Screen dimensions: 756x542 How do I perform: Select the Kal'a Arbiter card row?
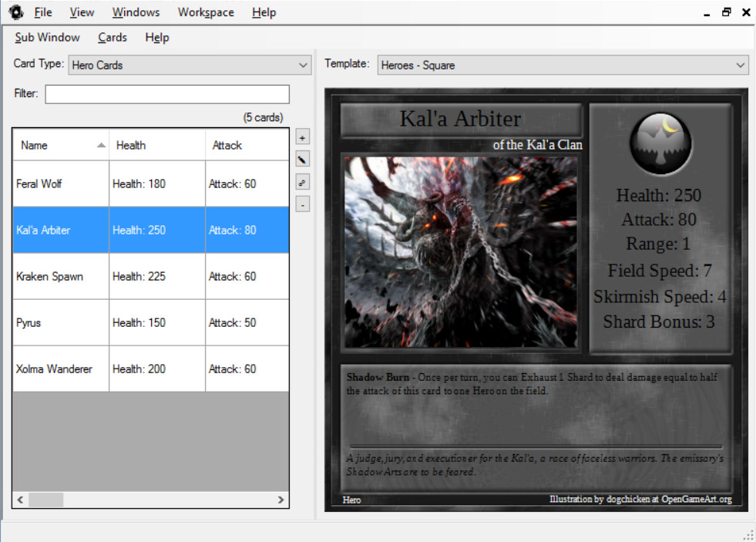(x=151, y=230)
